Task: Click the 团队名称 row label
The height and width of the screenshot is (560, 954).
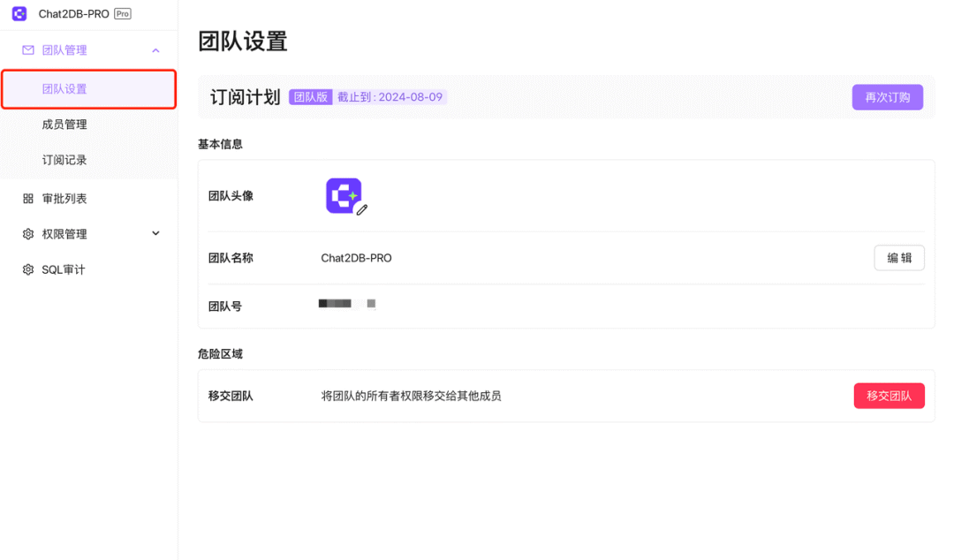Action: click(231, 258)
